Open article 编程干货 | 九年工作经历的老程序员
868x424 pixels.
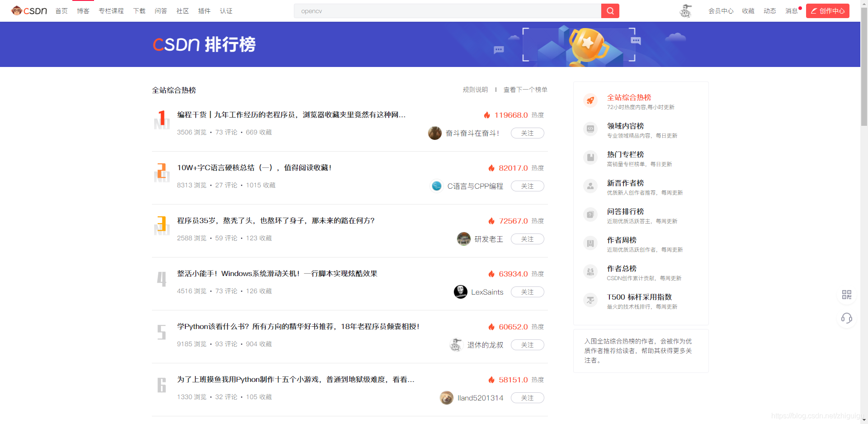point(291,115)
